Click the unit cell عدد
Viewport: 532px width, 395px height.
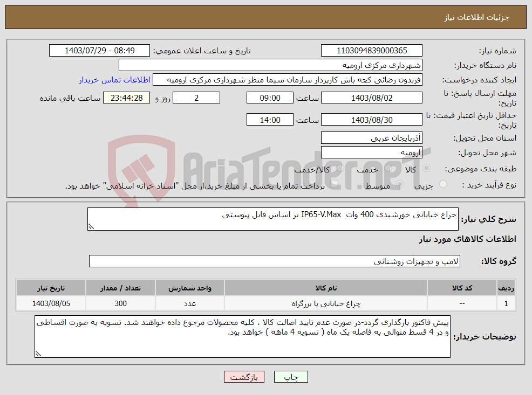190,303
